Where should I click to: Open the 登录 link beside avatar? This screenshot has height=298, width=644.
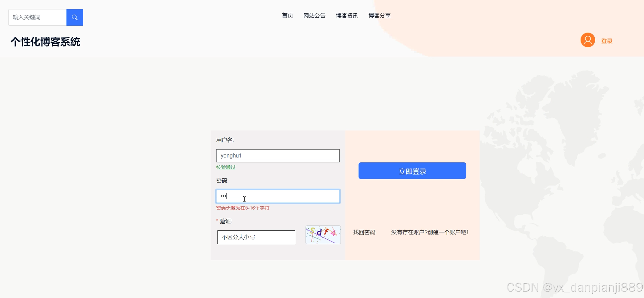coord(606,41)
